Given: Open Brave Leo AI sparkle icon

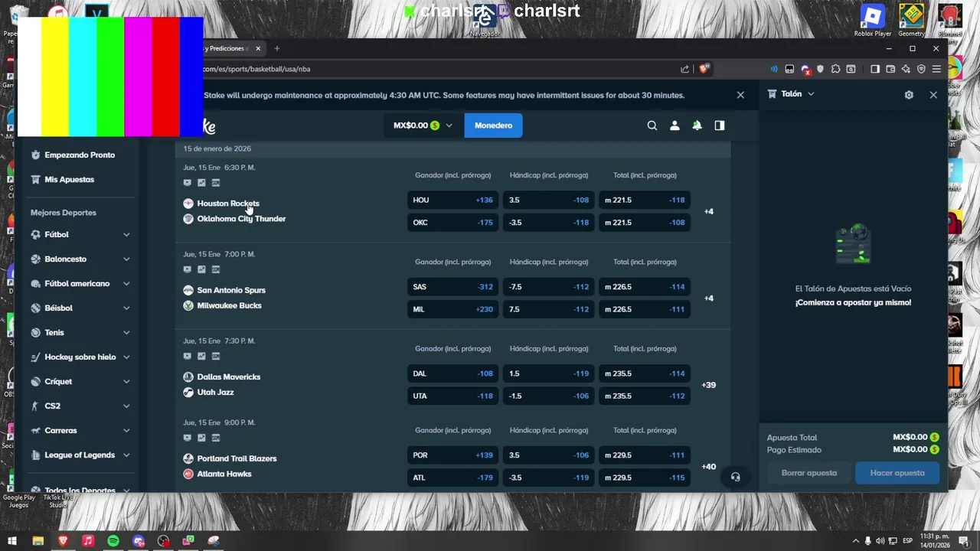Looking at the screenshot, I should [x=906, y=69].
